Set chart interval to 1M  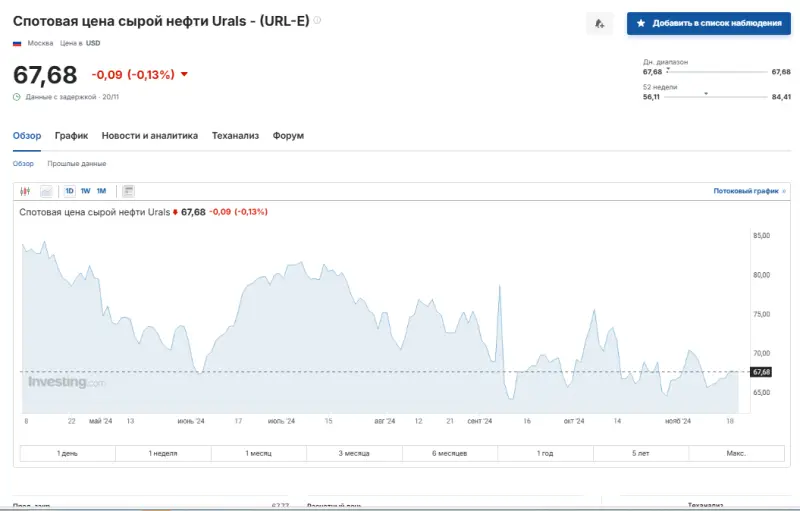(101, 191)
